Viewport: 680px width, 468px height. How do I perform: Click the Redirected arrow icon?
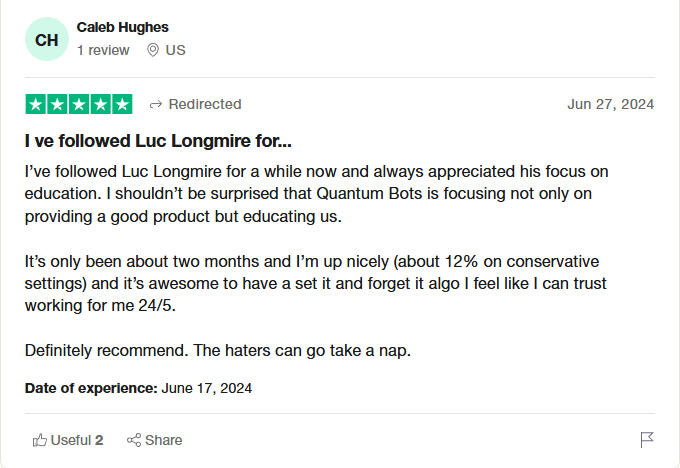click(156, 104)
